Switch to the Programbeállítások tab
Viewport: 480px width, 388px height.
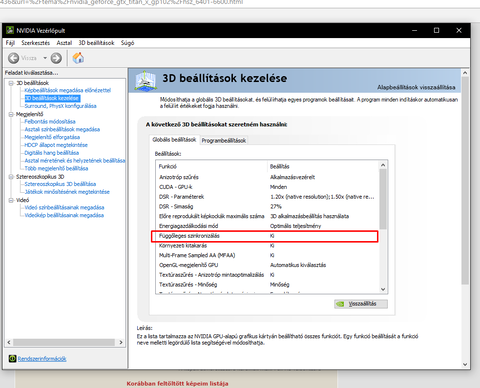pyautogui.click(x=224, y=140)
